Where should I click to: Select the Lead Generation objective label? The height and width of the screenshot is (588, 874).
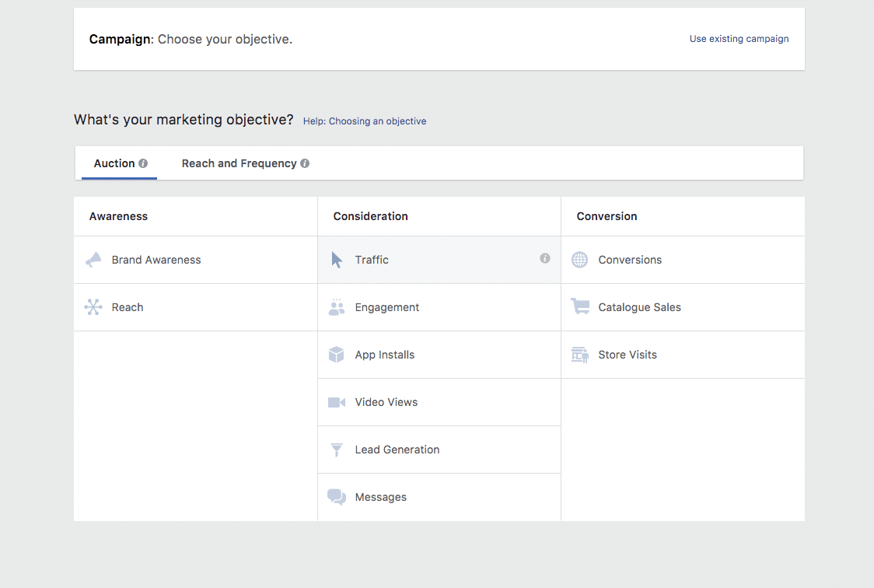coord(397,450)
